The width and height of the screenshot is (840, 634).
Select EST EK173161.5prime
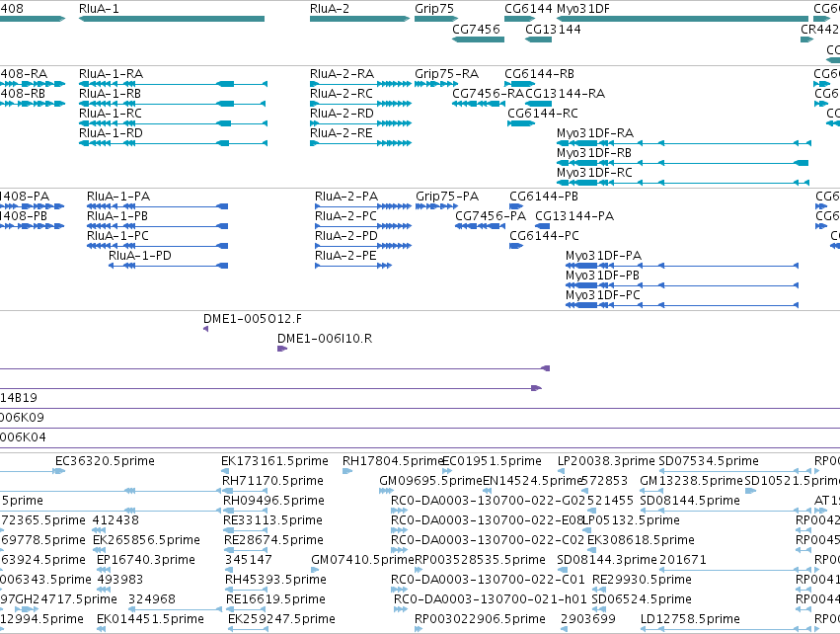274,461
